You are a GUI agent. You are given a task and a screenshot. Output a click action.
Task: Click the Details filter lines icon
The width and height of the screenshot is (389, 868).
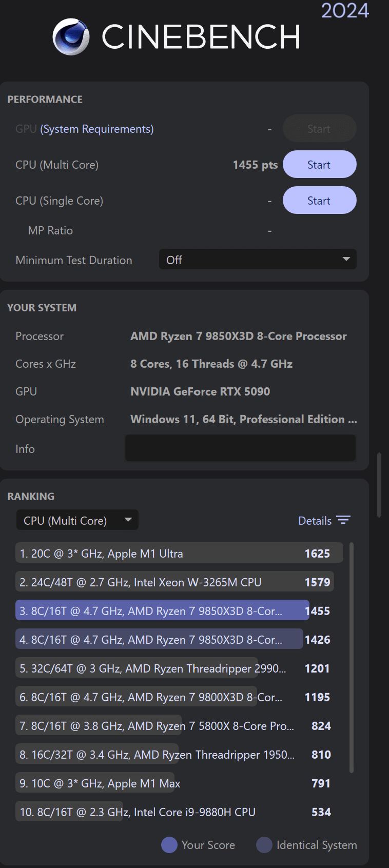(343, 520)
